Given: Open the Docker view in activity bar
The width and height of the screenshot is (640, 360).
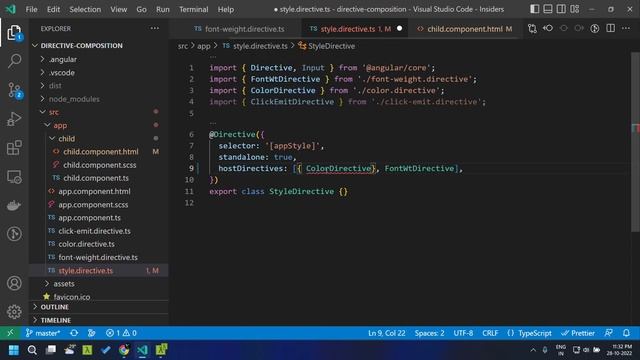Looking at the screenshot, I should click(x=14, y=205).
